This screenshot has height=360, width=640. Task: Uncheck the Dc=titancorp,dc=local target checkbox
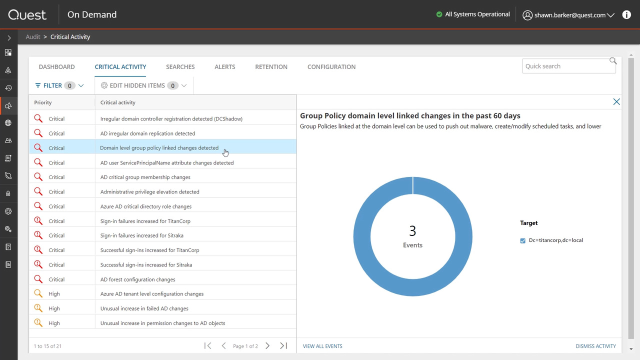click(x=522, y=240)
